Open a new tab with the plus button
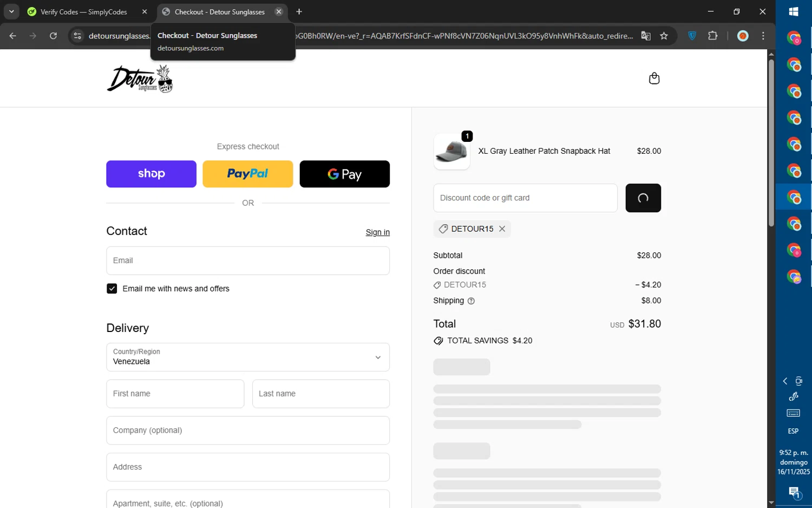812x508 pixels. pos(299,12)
